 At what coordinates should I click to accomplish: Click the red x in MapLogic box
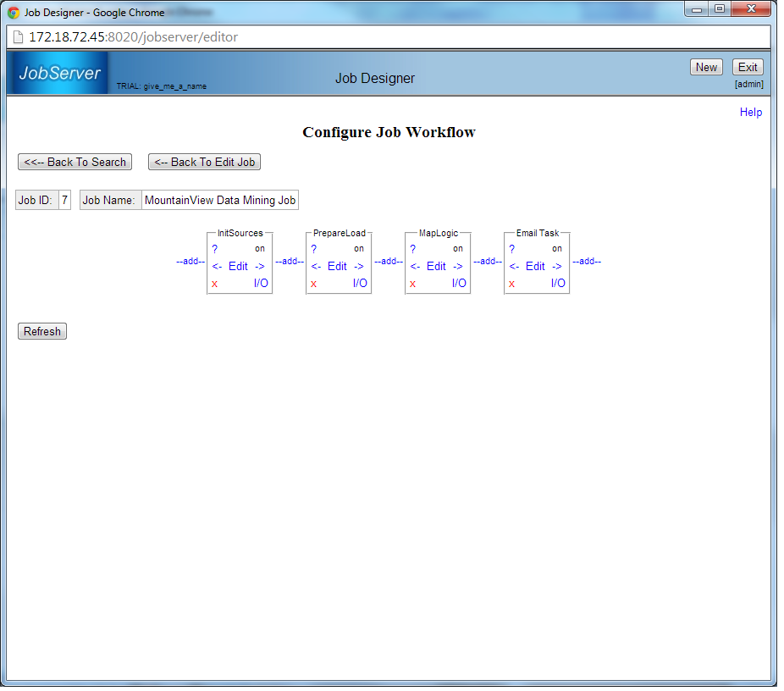click(x=413, y=284)
